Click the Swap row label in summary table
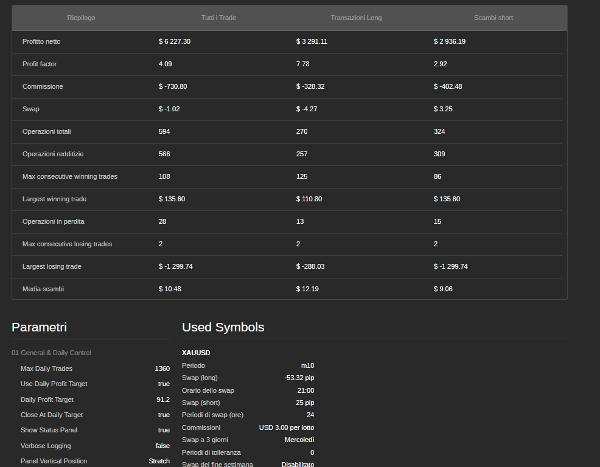 (31, 109)
